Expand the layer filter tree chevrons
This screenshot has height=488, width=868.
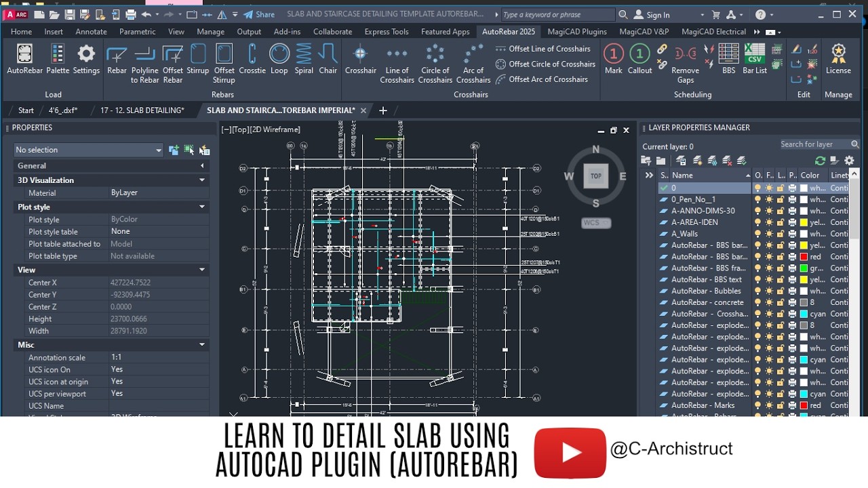[x=649, y=175]
